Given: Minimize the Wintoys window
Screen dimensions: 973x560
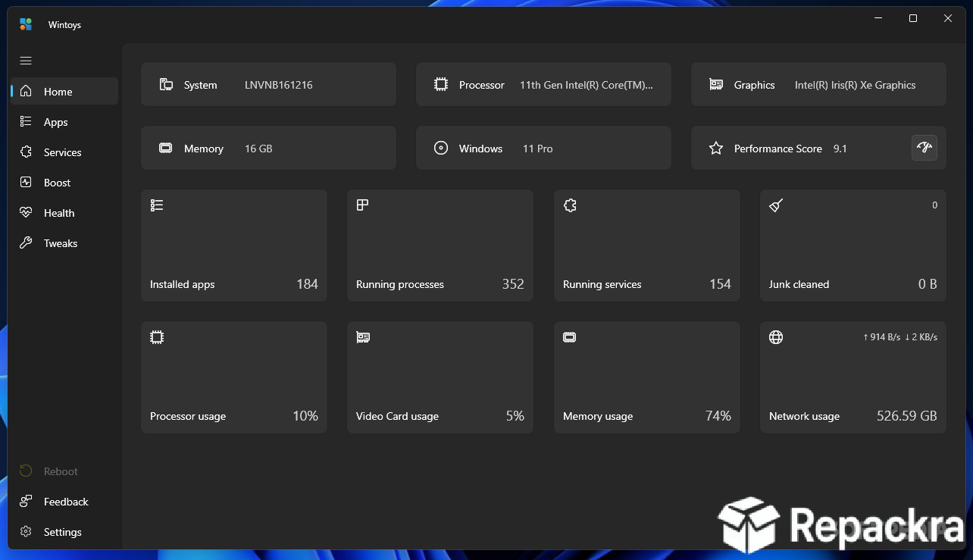Looking at the screenshot, I should [878, 18].
